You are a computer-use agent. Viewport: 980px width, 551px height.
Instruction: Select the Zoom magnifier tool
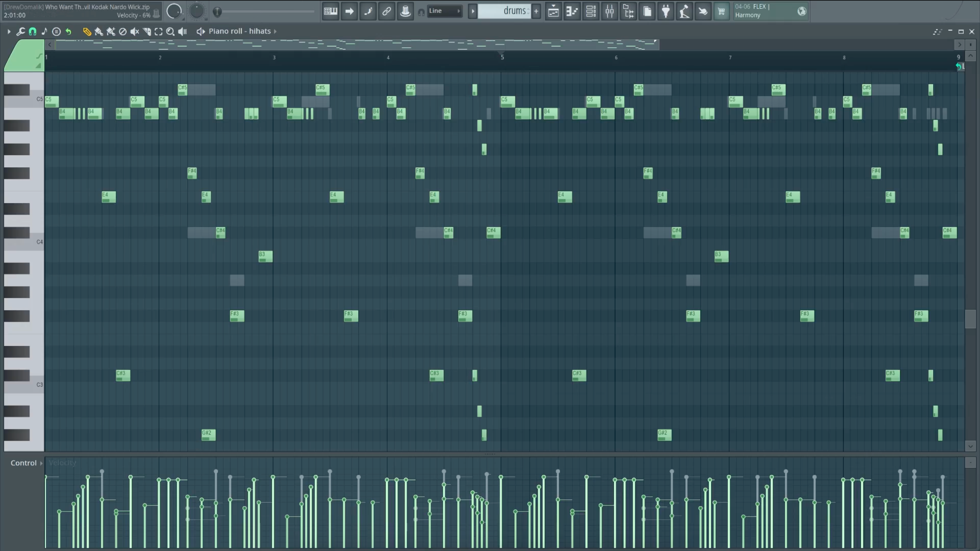click(x=170, y=31)
